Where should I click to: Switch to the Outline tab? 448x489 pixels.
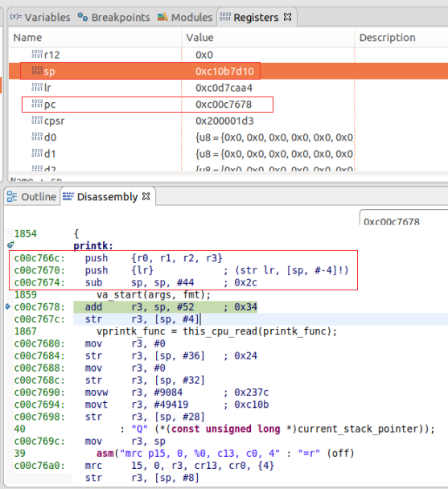pyautogui.click(x=31, y=197)
